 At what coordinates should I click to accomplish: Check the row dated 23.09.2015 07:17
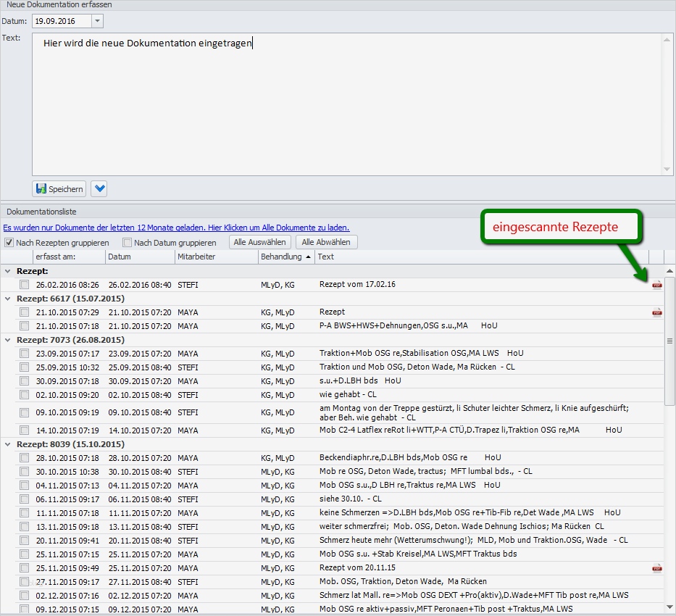pyautogui.click(x=25, y=354)
